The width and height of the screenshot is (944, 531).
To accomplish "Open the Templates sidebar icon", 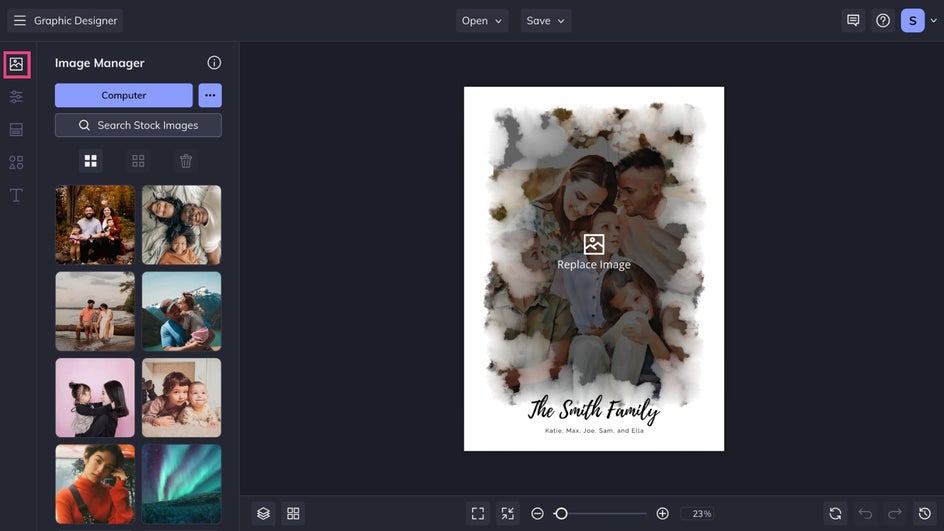I will coord(16,129).
